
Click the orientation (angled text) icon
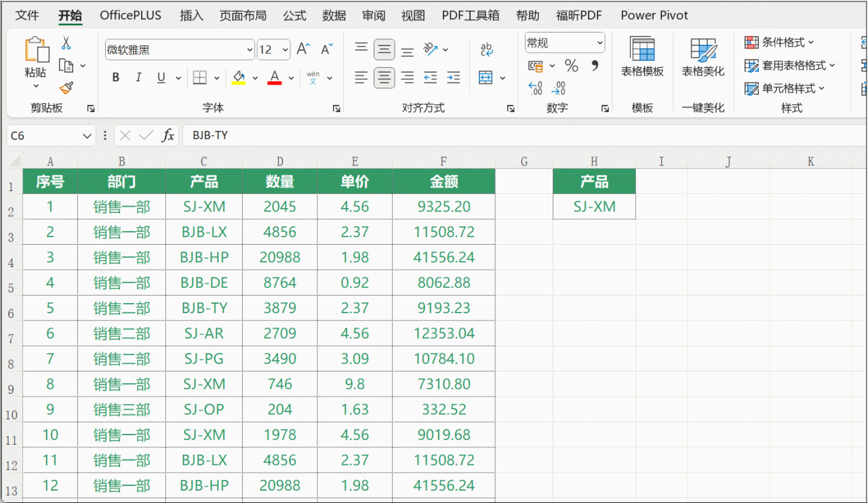point(431,49)
